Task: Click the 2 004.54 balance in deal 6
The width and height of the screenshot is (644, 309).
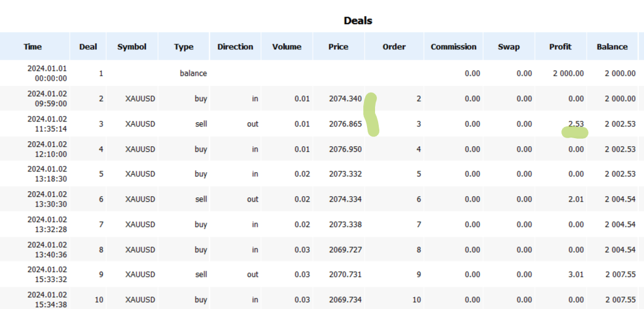Action: 620,199
